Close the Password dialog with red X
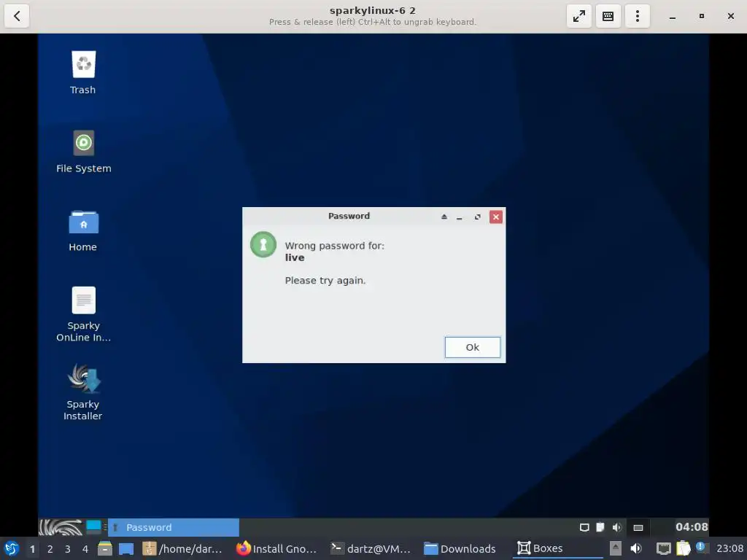747x560 pixels. pos(496,217)
